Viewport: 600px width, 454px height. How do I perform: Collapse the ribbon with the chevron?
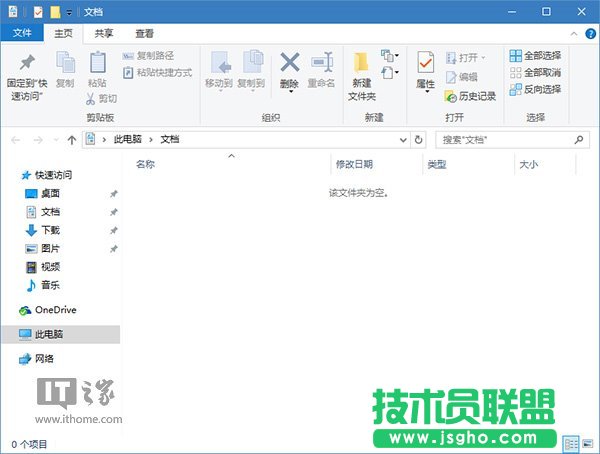click(574, 34)
